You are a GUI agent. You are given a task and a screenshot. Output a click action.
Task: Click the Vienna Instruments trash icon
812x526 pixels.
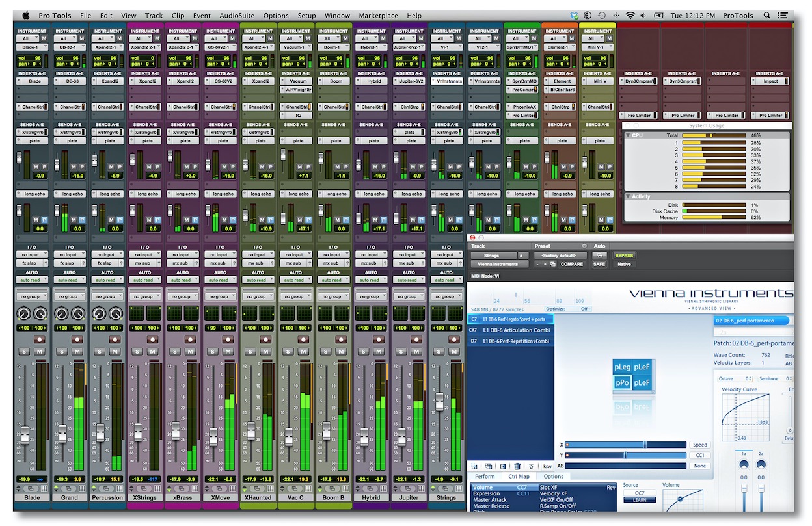click(x=517, y=466)
